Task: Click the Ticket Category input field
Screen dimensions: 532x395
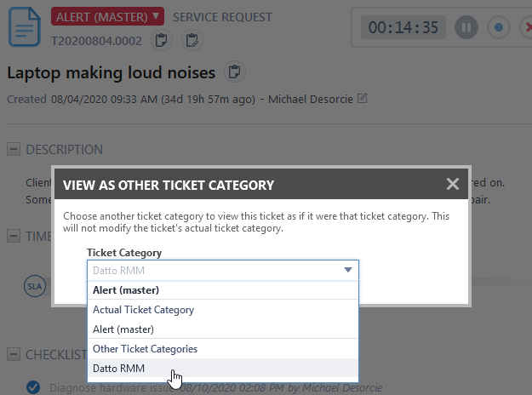Action: (x=213, y=271)
